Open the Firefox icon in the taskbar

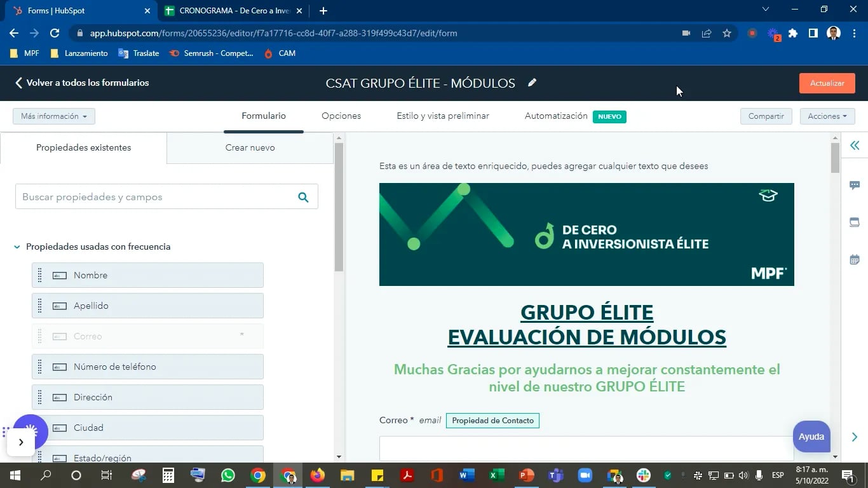tap(317, 475)
